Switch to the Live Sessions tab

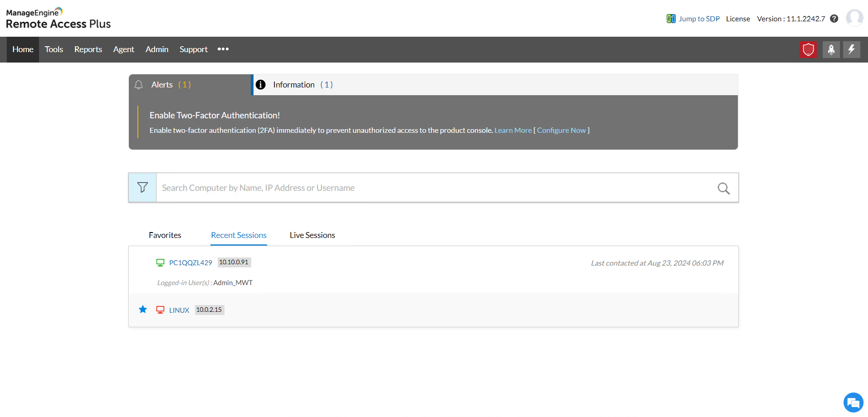[x=312, y=235]
